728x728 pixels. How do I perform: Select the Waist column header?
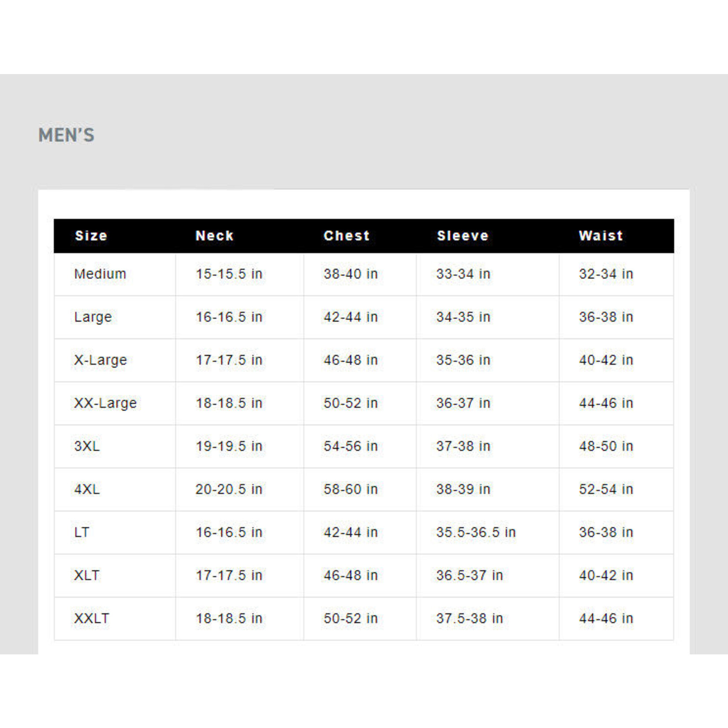pyautogui.click(x=601, y=236)
